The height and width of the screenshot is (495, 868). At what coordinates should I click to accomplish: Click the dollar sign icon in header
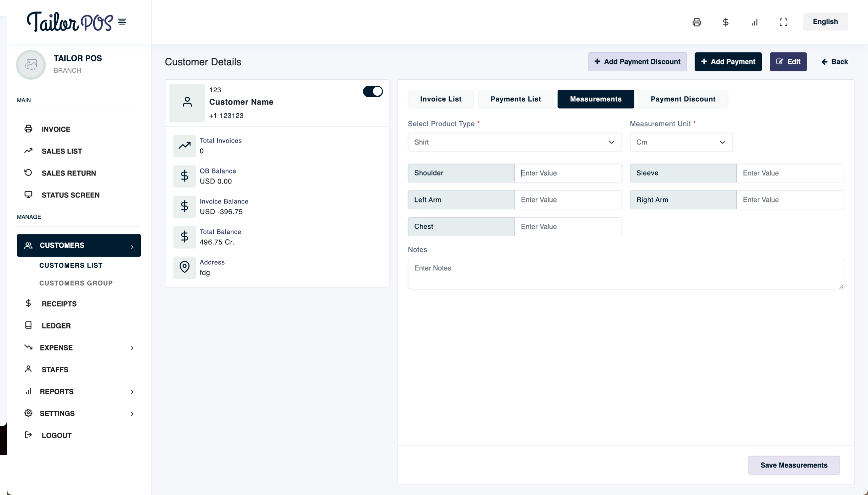coord(725,22)
